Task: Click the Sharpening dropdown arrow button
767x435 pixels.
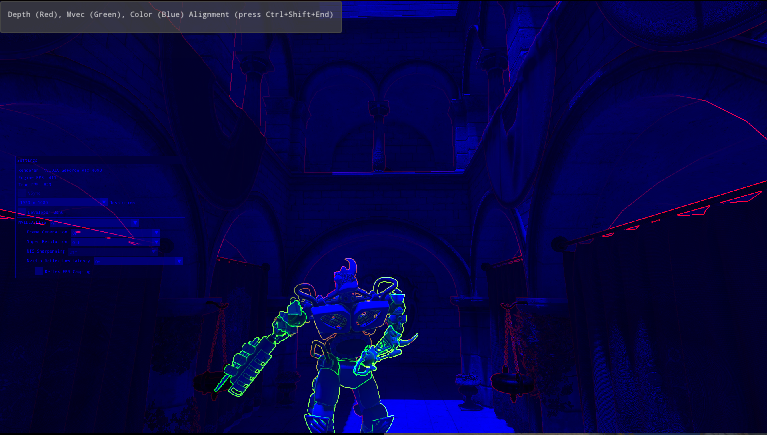Action: click(x=155, y=251)
